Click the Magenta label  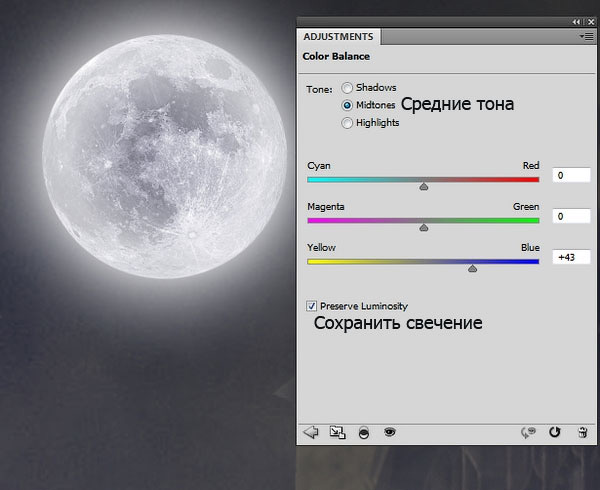pos(326,207)
